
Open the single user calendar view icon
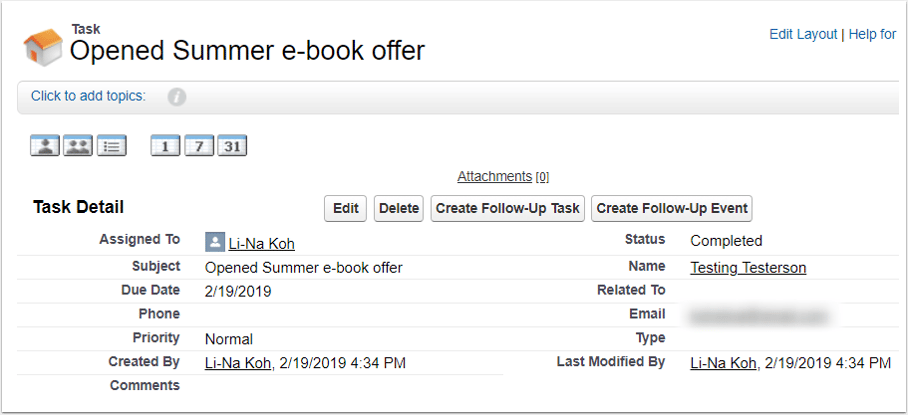point(45,145)
